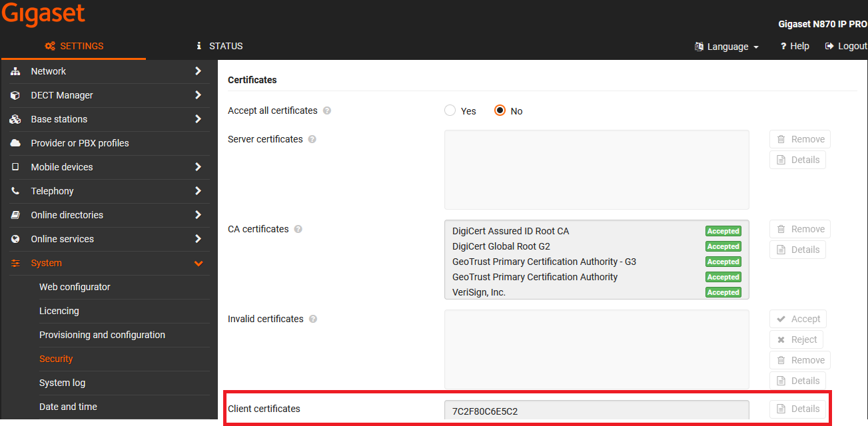Click the Mobile devices phone icon

click(x=15, y=167)
